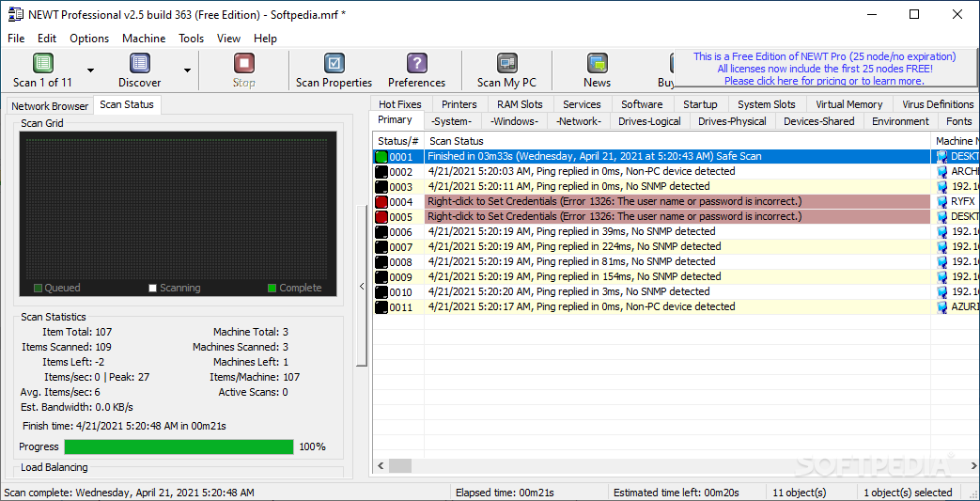Open the Edit menu

pos(47,39)
